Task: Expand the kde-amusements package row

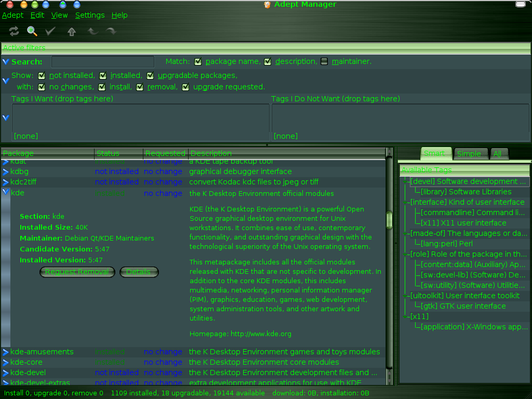Action: coord(5,352)
